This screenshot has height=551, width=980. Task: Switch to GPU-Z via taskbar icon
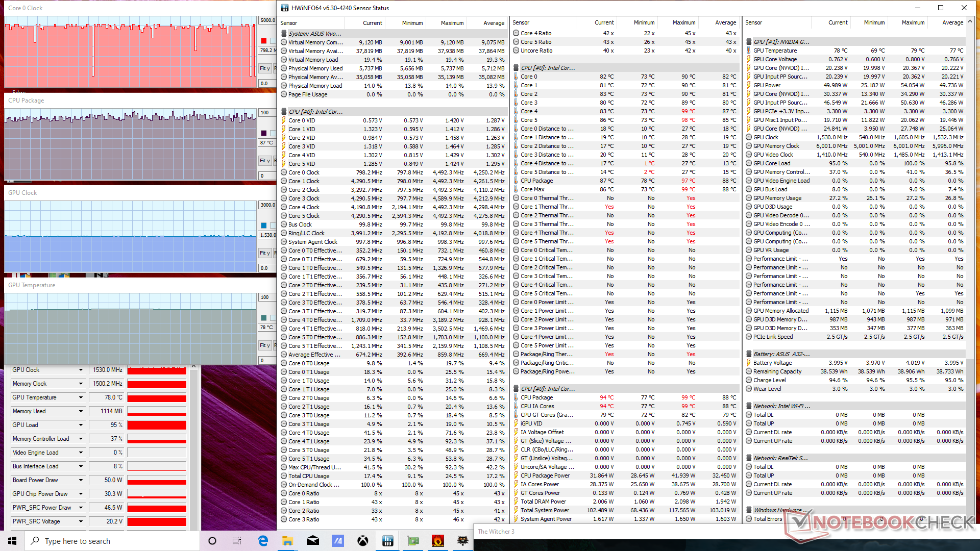point(413,541)
